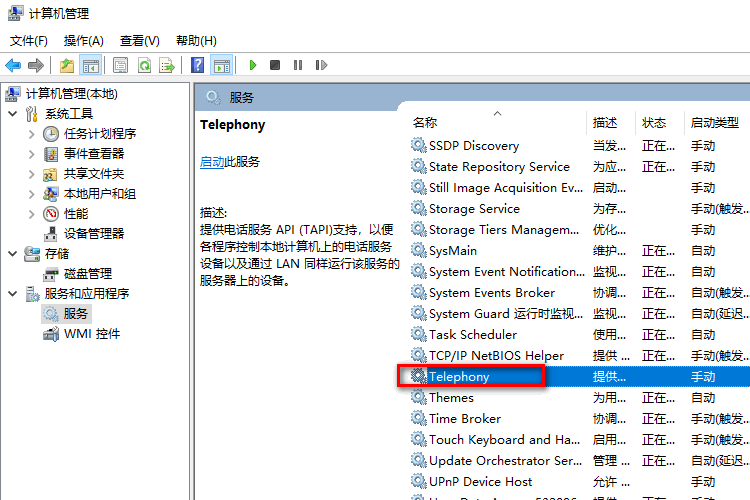The image size is (750, 500).
Task: Select System Event Notification... service row
Action: [580, 272]
